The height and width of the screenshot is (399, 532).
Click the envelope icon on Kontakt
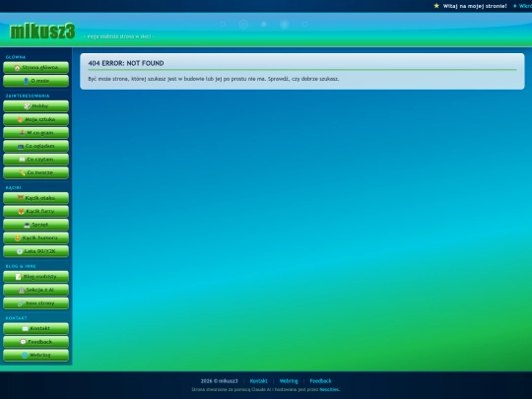[x=25, y=328]
